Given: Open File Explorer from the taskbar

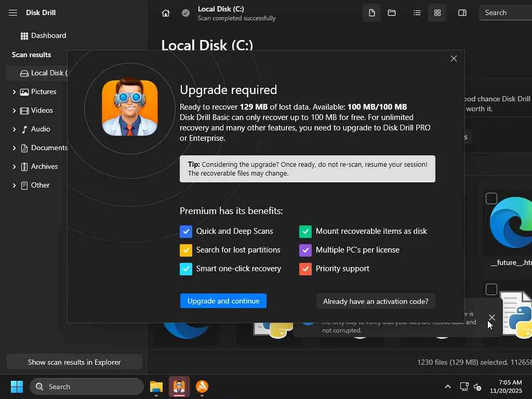Looking at the screenshot, I should [x=156, y=387].
